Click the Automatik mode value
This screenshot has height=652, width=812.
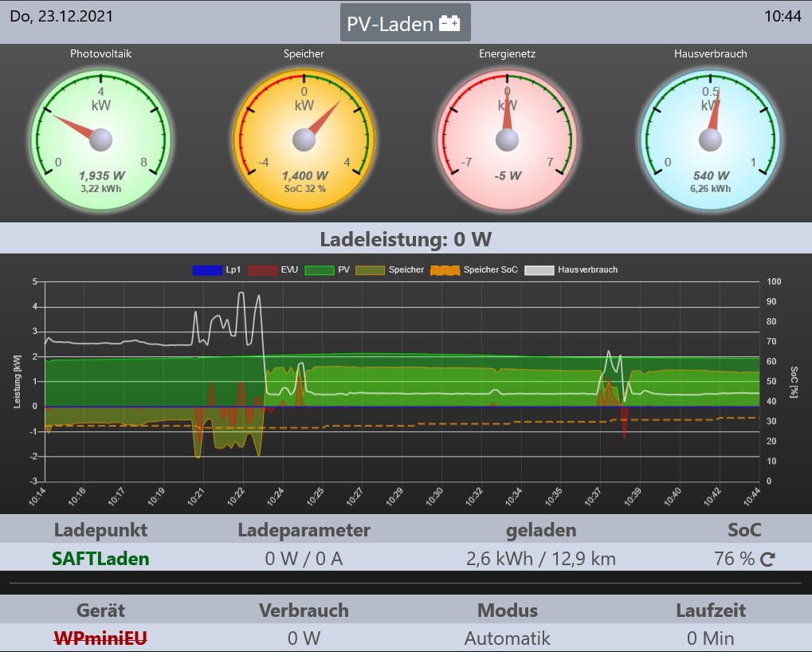[x=507, y=638]
